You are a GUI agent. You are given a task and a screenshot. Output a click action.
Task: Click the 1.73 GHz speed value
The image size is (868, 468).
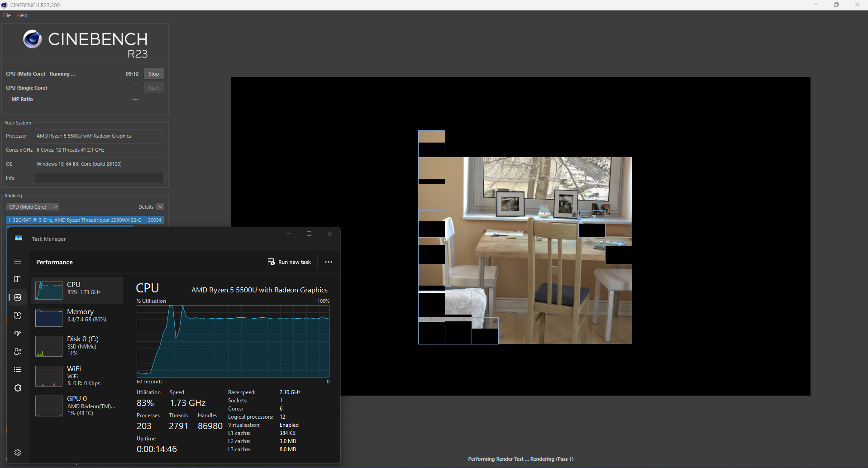[188, 403]
